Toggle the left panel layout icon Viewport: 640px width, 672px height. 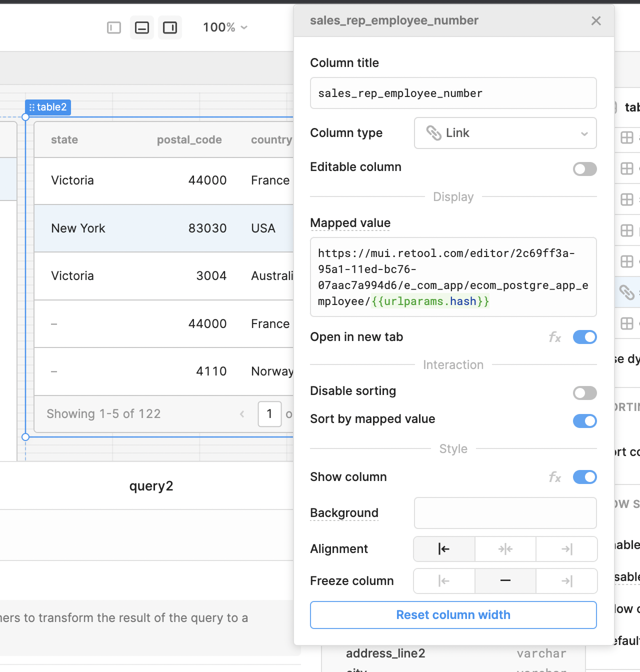(x=114, y=27)
